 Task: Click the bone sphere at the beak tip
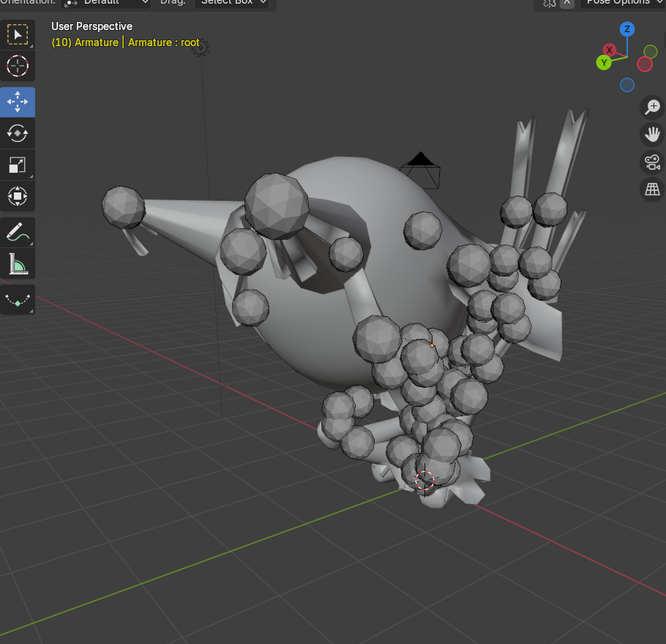pyautogui.click(x=123, y=207)
